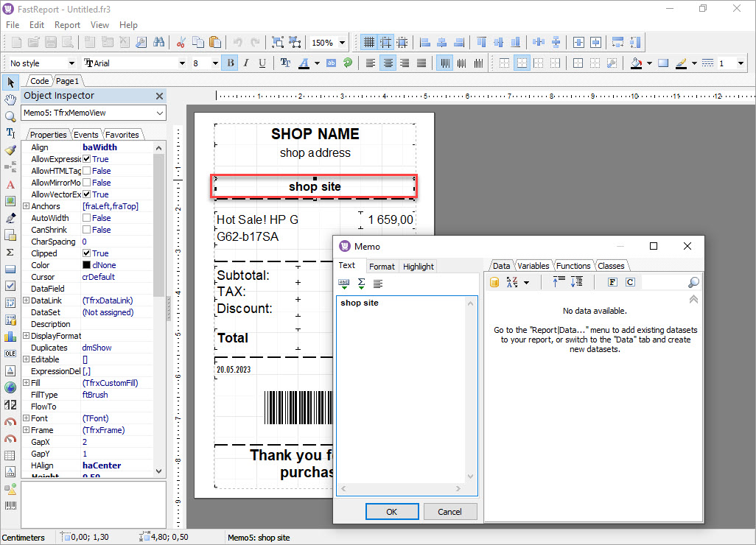The width and height of the screenshot is (756, 545).
Task: Switch to the Code tab
Action: [x=39, y=81]
